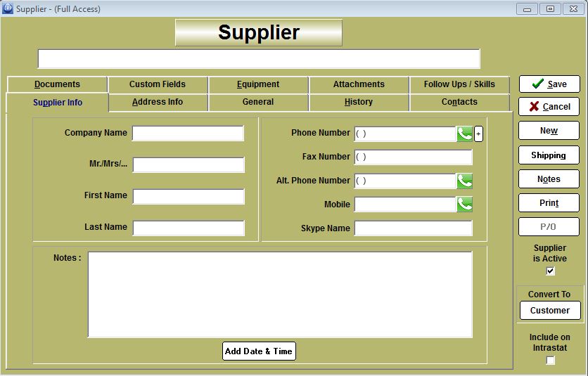Maximize the Supplier window
Viewport: 588px width, 376px height.
click(x=550, y=8)
